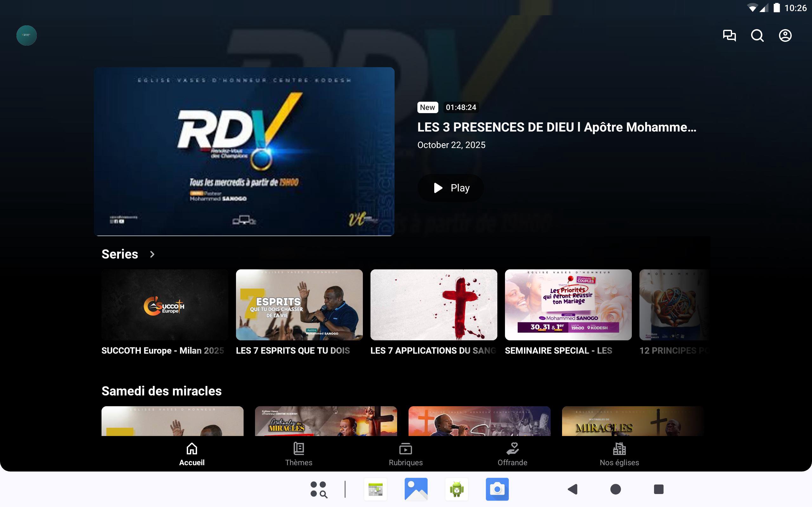The image size is (812, 507).
Task: Switch to the Thèmes tab
Action: coord(298,454)
